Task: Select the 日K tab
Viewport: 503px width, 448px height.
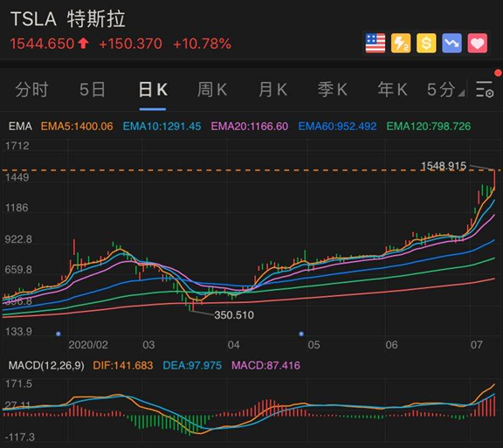Action: 153,90
